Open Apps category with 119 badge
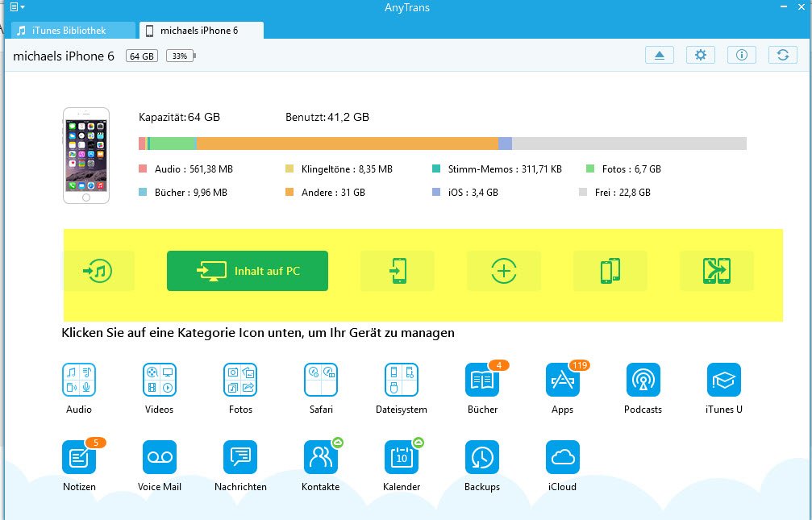 (x=563, y=380)
